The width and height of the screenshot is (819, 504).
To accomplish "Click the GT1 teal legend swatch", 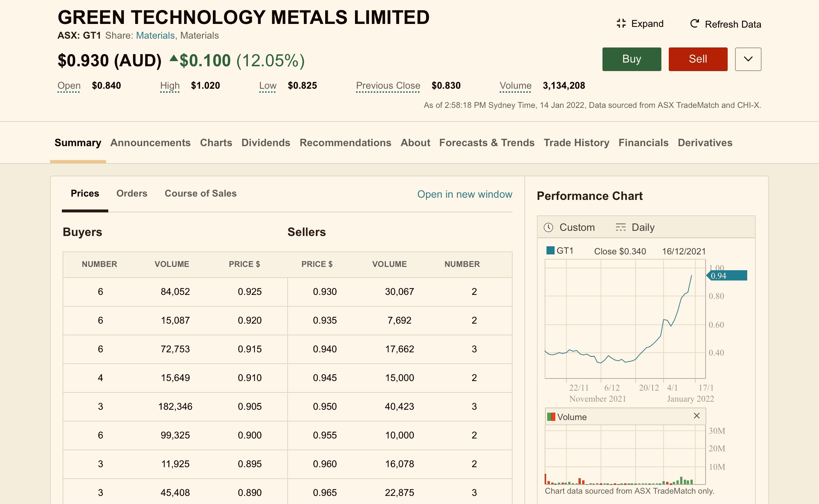I will pos(551,251).
